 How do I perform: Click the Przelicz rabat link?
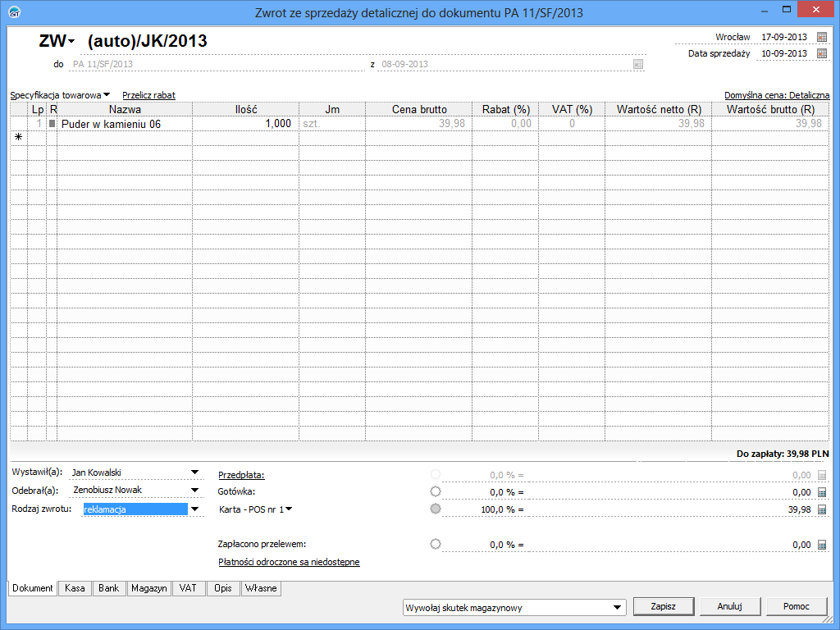click(148, 95)
